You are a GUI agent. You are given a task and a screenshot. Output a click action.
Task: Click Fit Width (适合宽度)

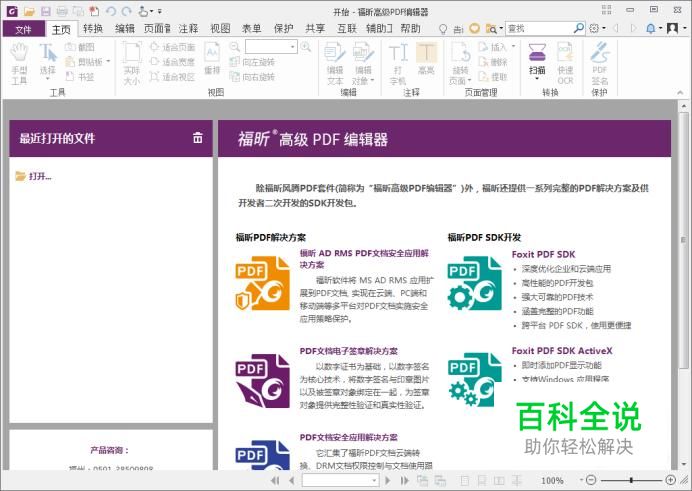173,62
